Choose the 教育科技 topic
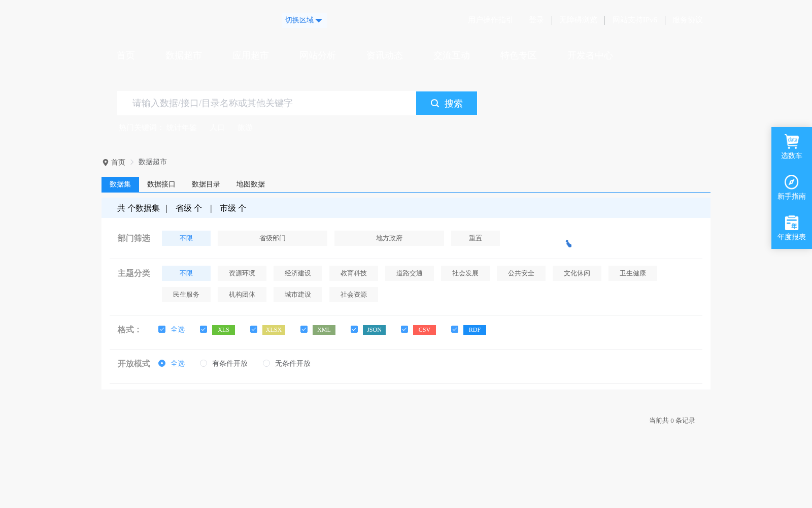 (354, 273)
